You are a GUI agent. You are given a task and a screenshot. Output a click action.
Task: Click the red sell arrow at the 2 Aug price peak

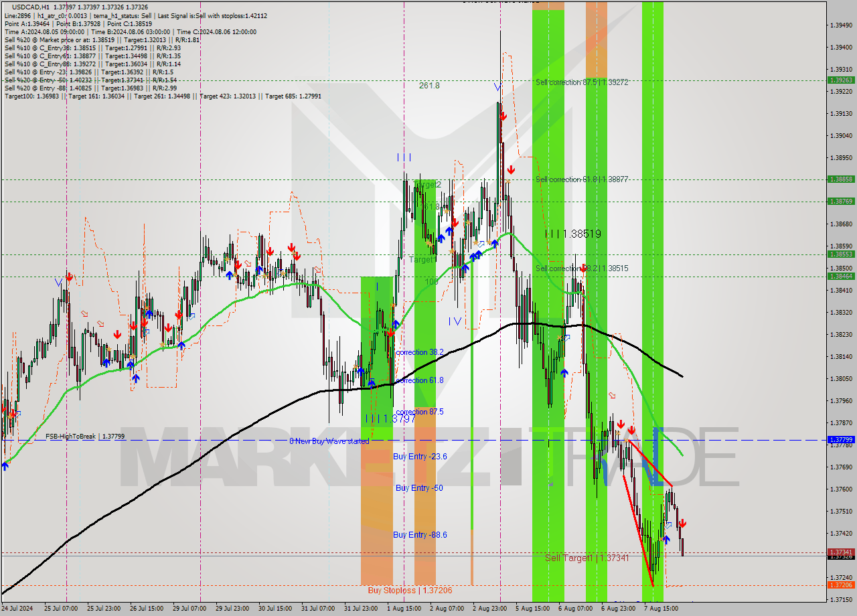502,115
